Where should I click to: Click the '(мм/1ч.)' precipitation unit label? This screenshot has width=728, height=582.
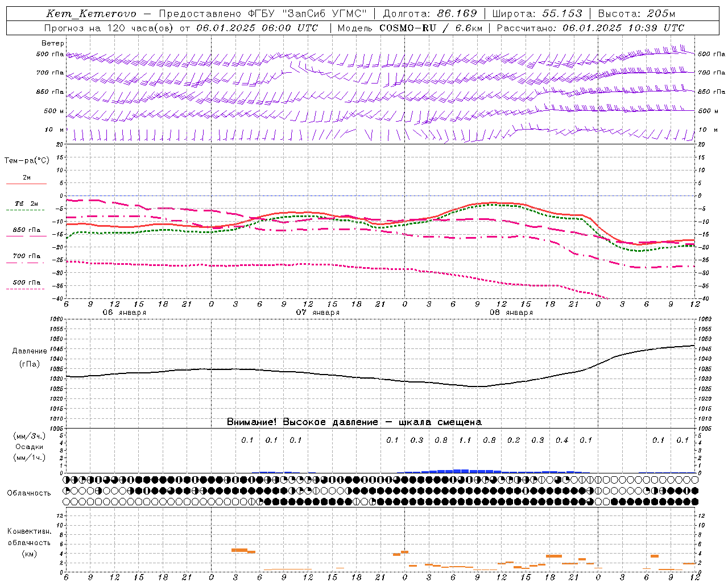[x=30, y=458]
